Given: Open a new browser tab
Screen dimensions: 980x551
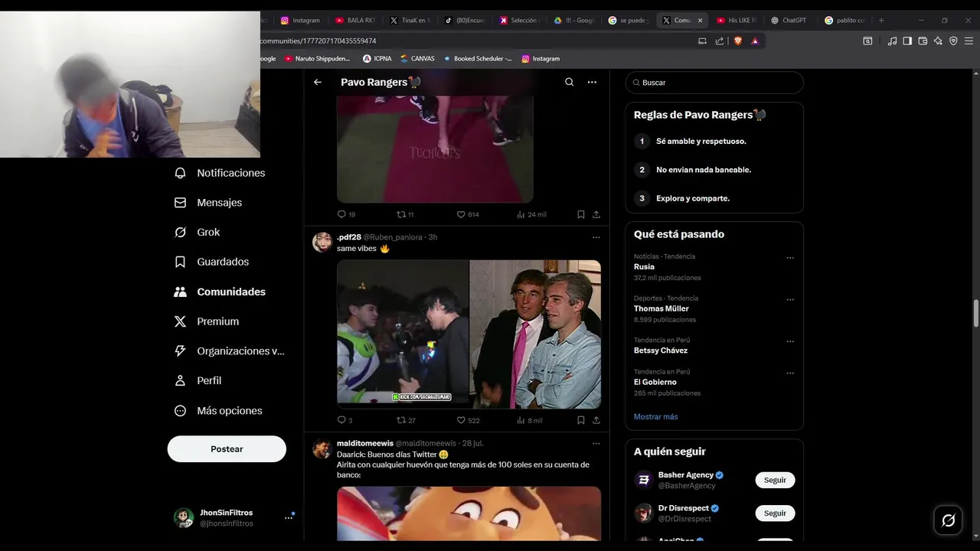Looking at the screenshot, I should 881,21.
